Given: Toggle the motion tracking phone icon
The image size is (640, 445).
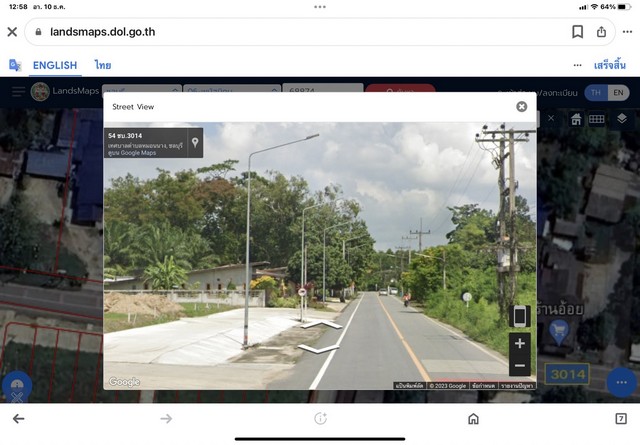Looking at the screenshot, I should tap(520, 316).
